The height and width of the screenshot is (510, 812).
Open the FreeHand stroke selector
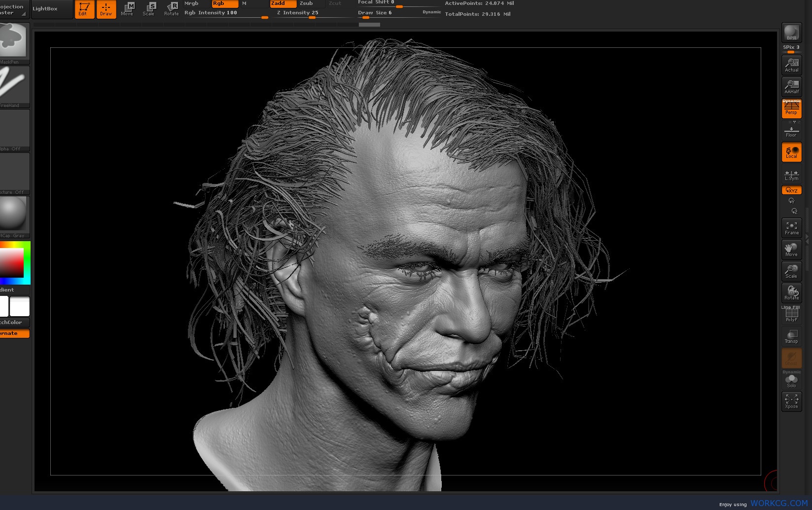coord(14,87)
